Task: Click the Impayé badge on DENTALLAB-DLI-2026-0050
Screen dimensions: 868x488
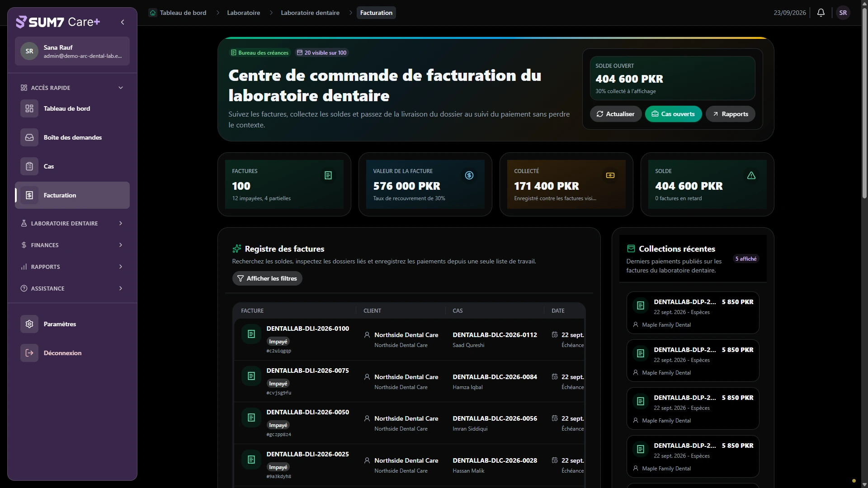Action: pos(278,425)
